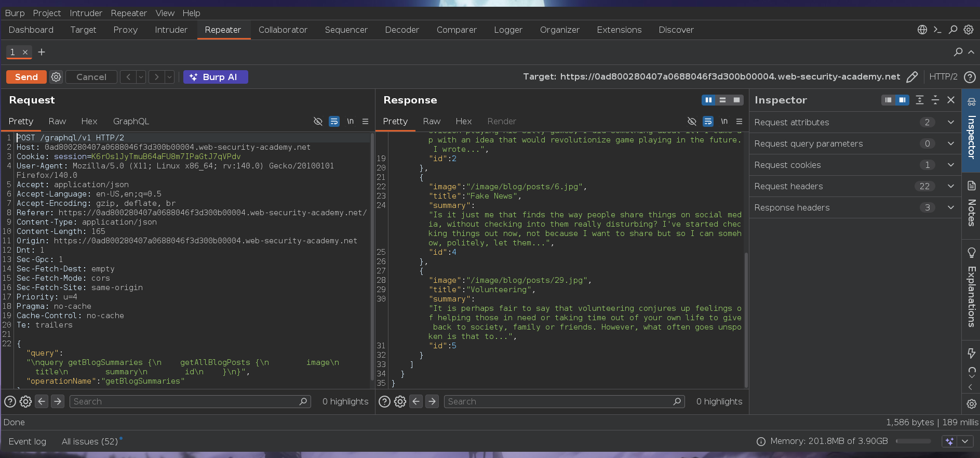Open request search settings gear
The image size is (980, 458).
coord(25,401)
